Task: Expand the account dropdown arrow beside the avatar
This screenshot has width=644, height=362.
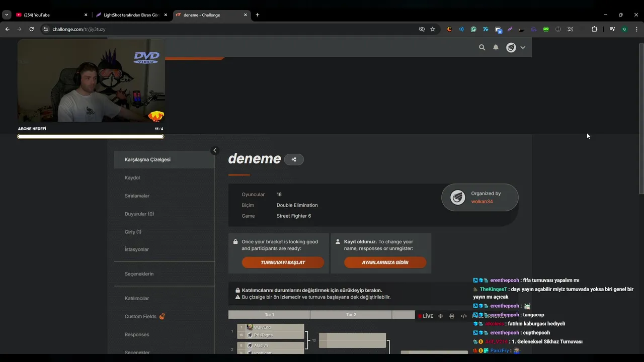Action: tap(523, 47)
